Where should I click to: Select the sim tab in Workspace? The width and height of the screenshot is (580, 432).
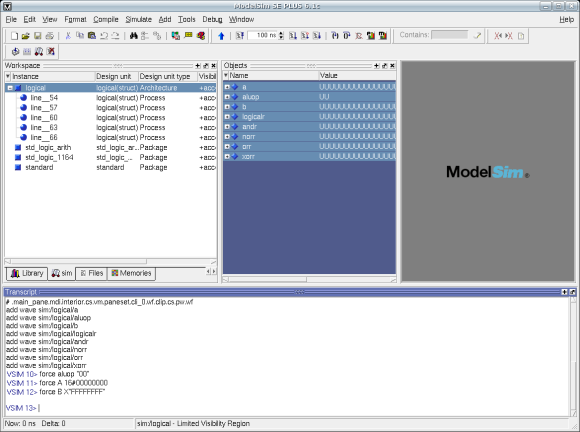click(62, 273)
